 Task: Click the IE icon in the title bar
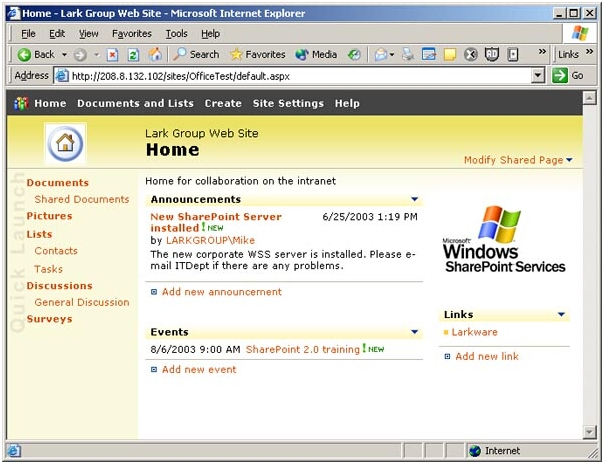point(13,13)
